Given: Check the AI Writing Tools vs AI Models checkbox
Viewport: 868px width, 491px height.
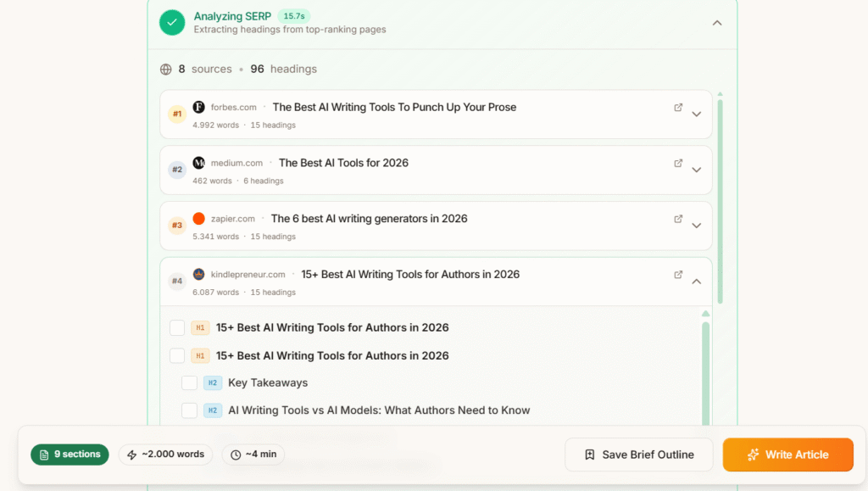Looking at the screenshot, I should click(x=190, y=410).
